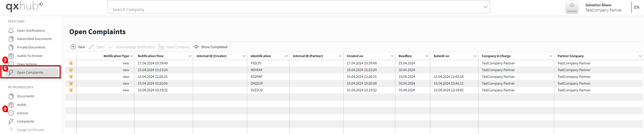Screen dimensions: 644x134
Task: Click the alarm bell icon for row F92LY0
Action: click(x=71, y=63)
